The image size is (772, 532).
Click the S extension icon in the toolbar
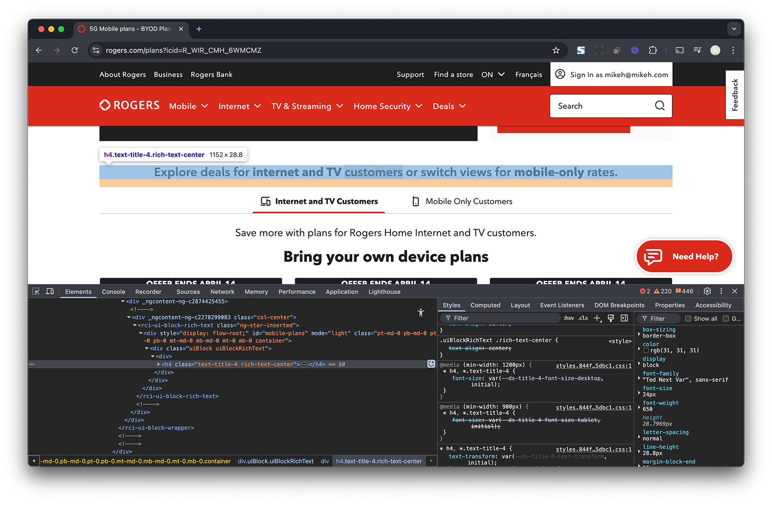coord(581,50)
